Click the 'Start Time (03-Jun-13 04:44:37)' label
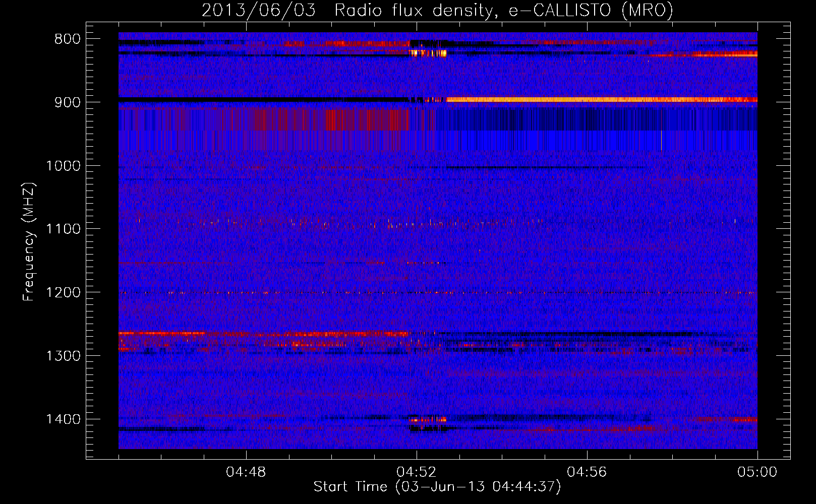The width and height of the screenshot is (816, 504). (437, 487)
